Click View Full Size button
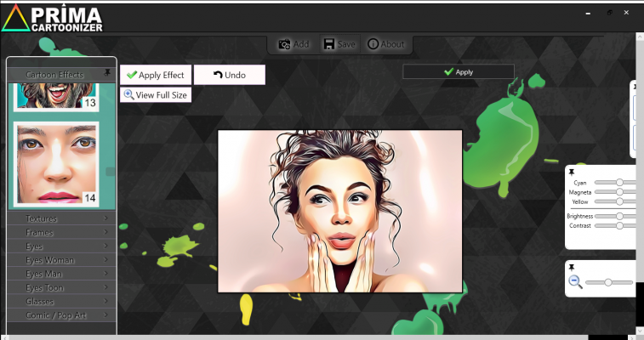The image size is (644, 340). click(x=156, y=94)
